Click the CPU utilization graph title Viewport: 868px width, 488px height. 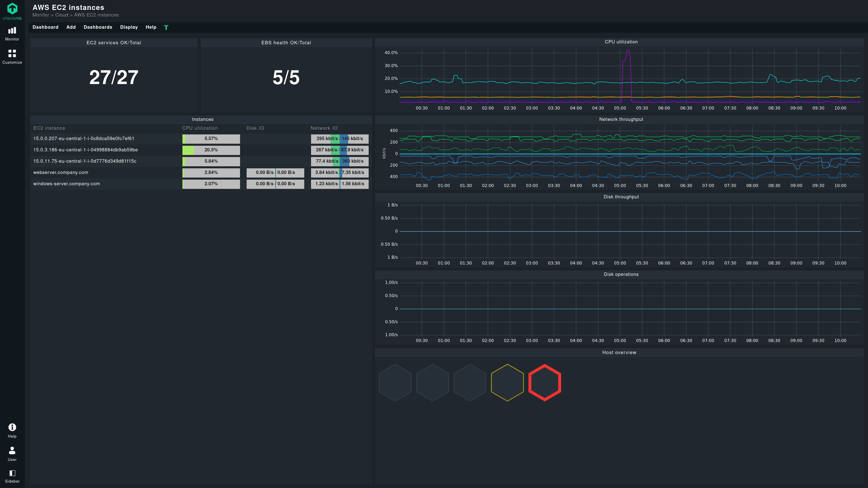tap(621, 42)
